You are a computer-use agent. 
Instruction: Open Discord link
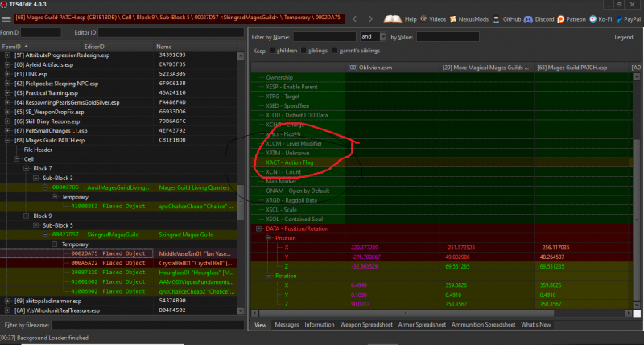tap(539, 18)
